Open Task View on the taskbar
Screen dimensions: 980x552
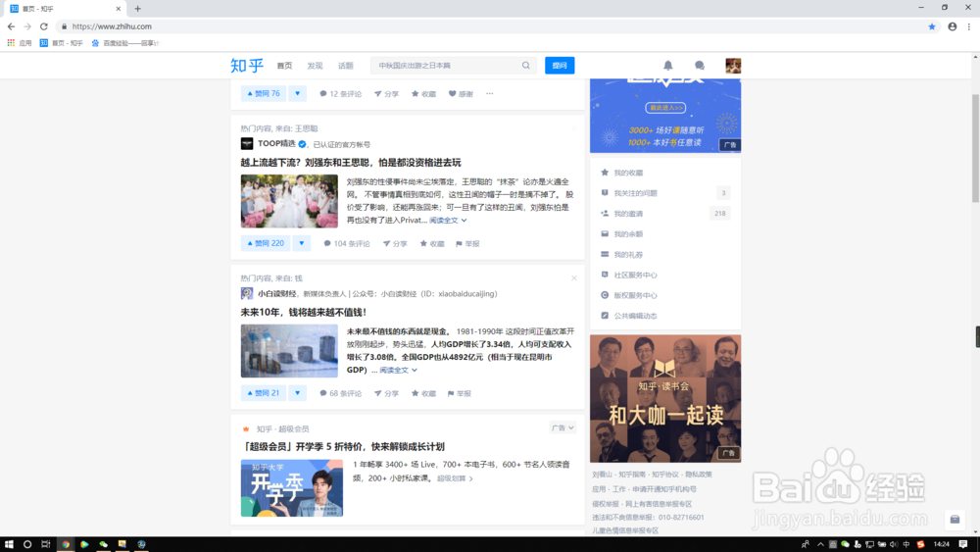(46, 544)
